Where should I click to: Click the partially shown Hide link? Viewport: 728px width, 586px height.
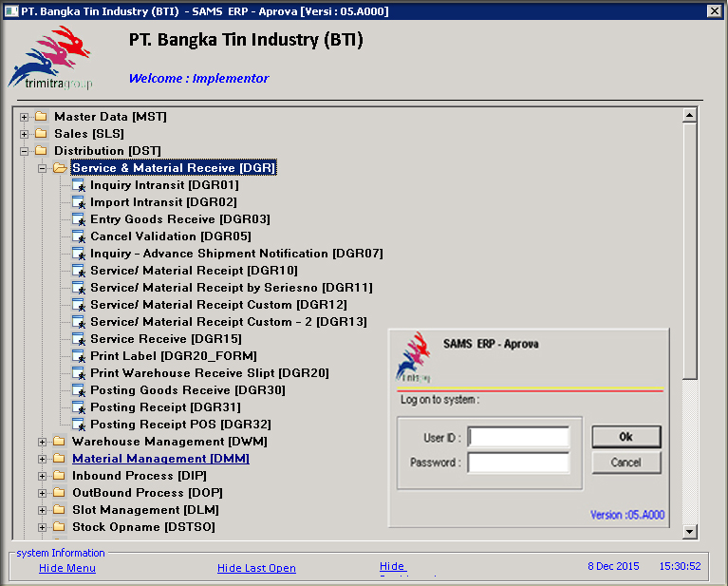tap(392, 566)
